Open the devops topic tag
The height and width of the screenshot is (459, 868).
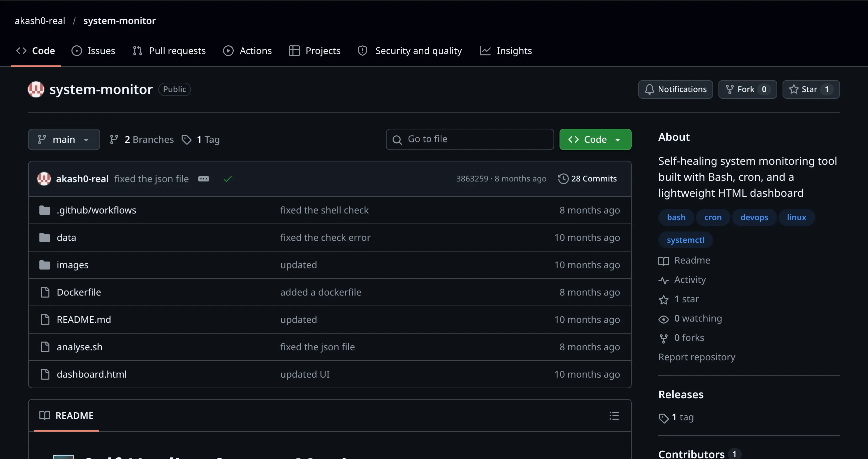[x=754, y=217]
